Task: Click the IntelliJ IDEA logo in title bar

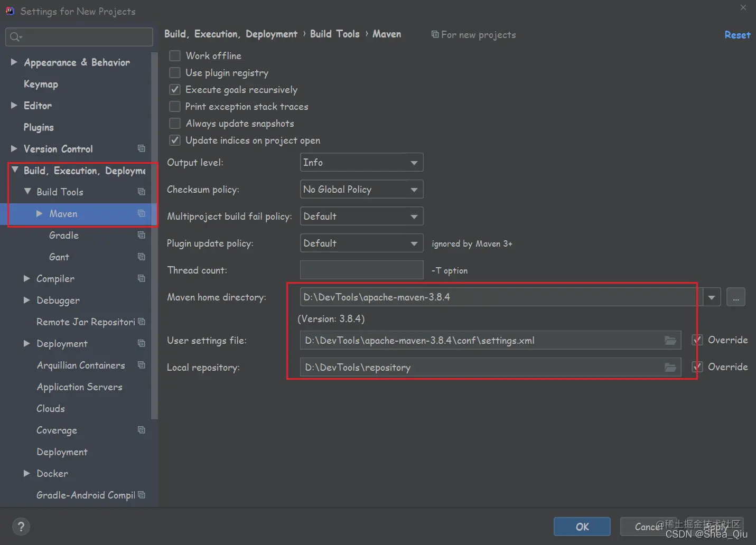Action: [x=10, y=11]
